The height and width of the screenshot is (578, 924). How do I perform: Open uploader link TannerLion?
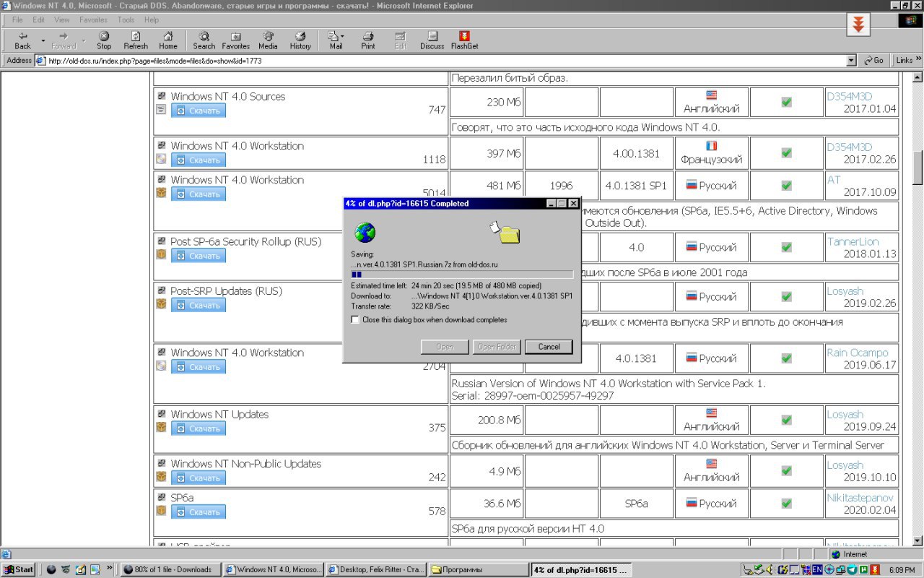[x=851, y=241]
